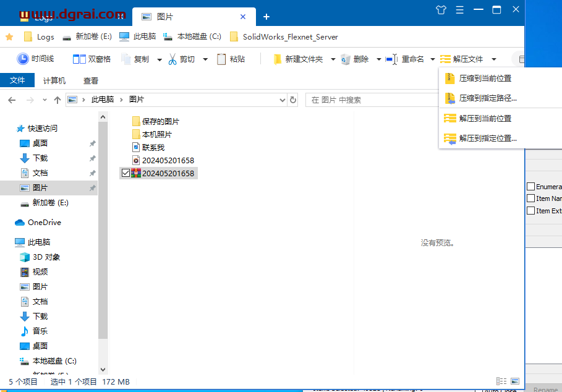Select 压缩到当前位置 menu entry
Viewport: 562px width, 392px height.
point(500,79)
